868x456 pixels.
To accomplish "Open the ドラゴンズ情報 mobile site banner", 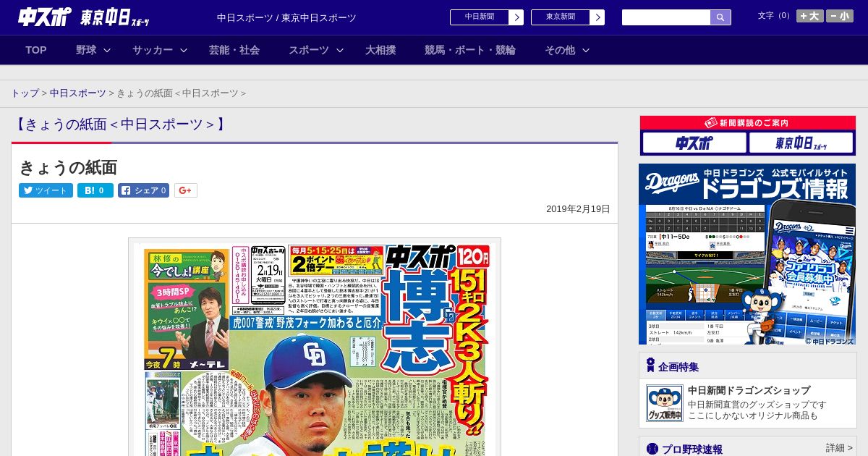I will pos(747,254).
